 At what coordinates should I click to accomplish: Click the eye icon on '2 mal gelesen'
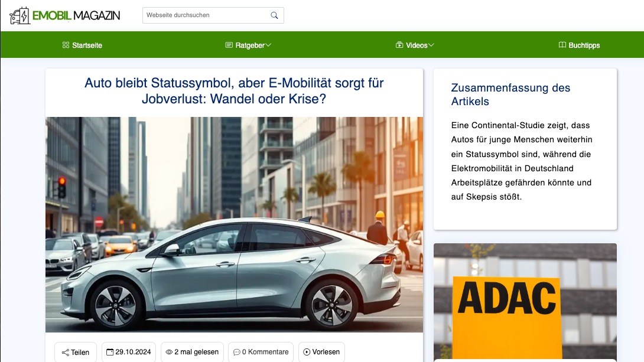169,352
